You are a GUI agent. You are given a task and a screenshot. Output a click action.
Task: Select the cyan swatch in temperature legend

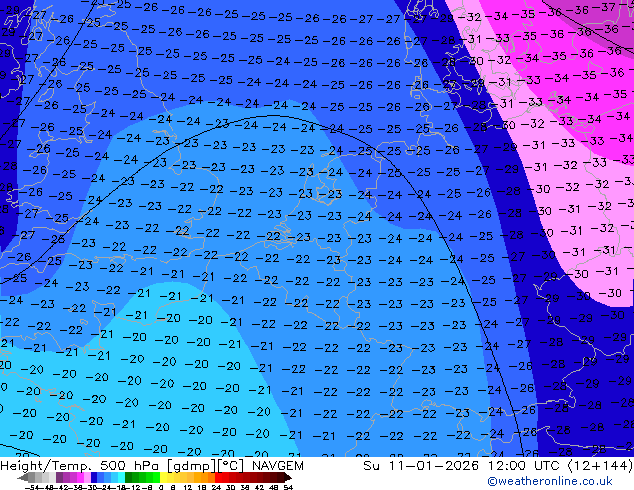pos(121,477)
